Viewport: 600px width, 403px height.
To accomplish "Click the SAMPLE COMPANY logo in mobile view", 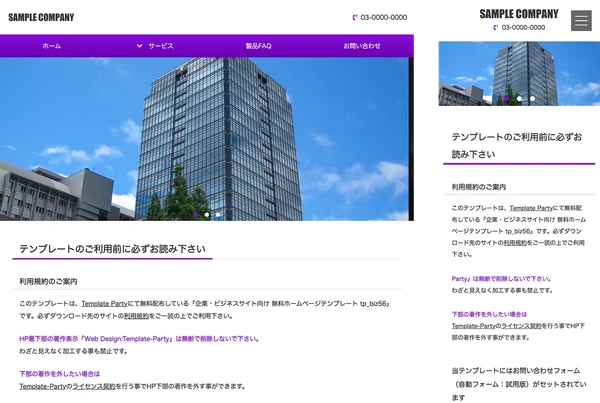I will (519, 14).
